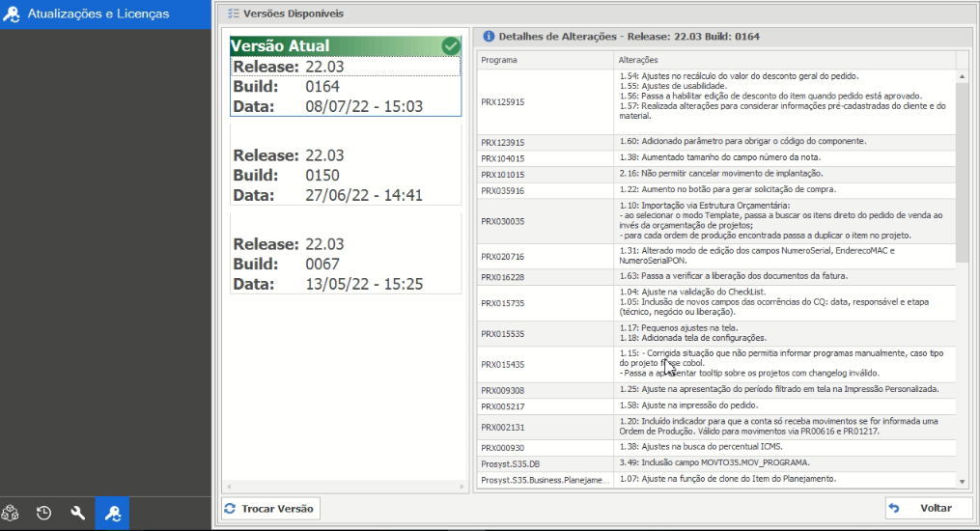Select the PRX104015 row
980x531 pixels.
tap(716, 158)
